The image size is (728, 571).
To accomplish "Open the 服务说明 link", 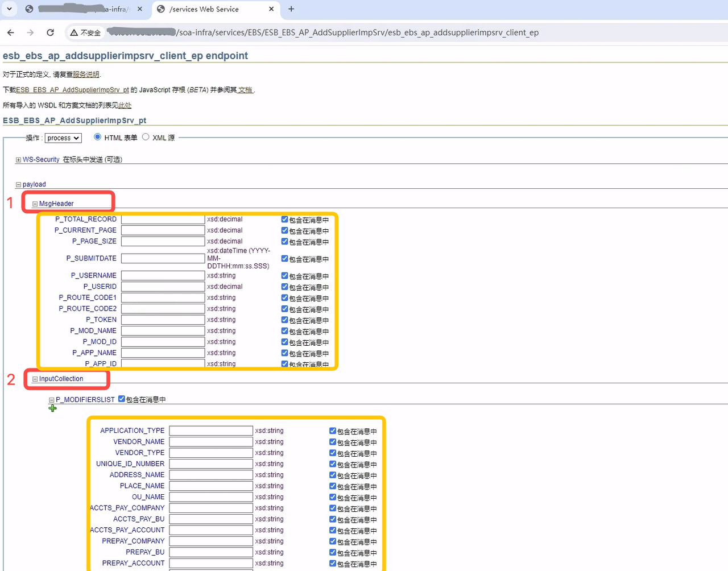I will pos(86,75).
